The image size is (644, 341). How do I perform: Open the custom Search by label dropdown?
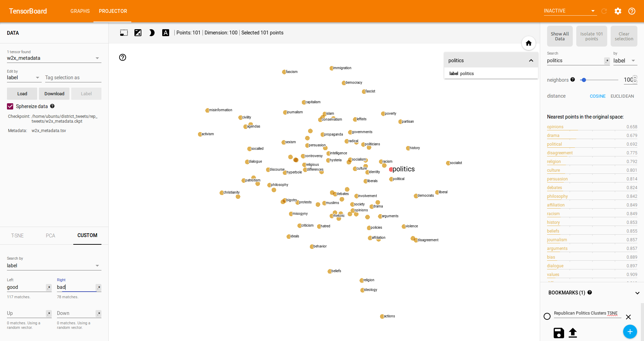point(54,266)
